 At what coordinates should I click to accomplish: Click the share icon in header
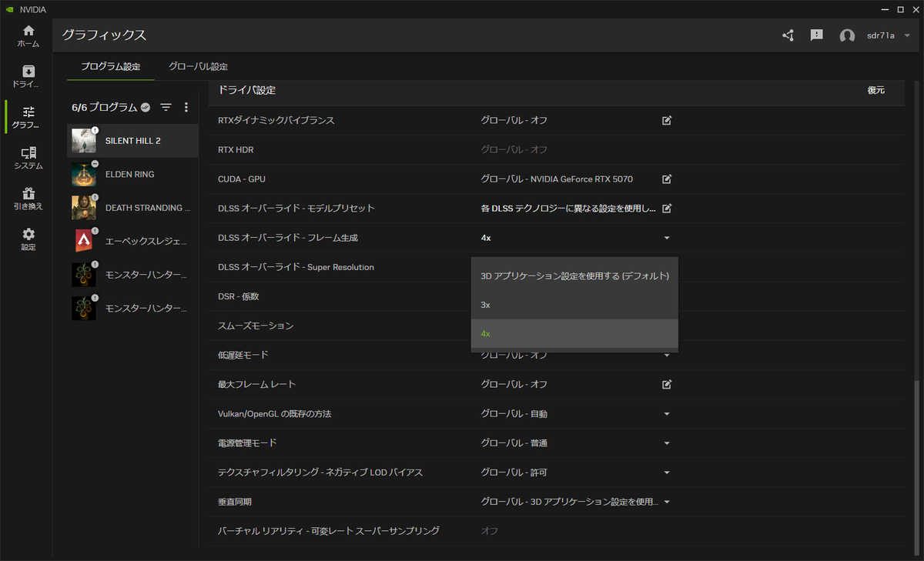point(788,35)
